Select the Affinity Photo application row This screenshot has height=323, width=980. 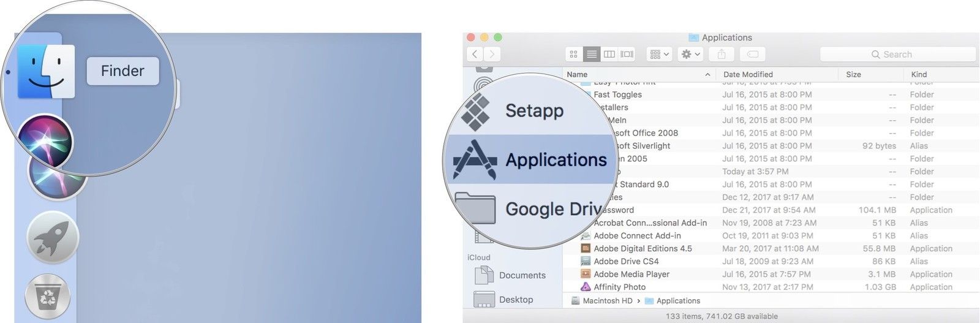click(x=619, y=287)
